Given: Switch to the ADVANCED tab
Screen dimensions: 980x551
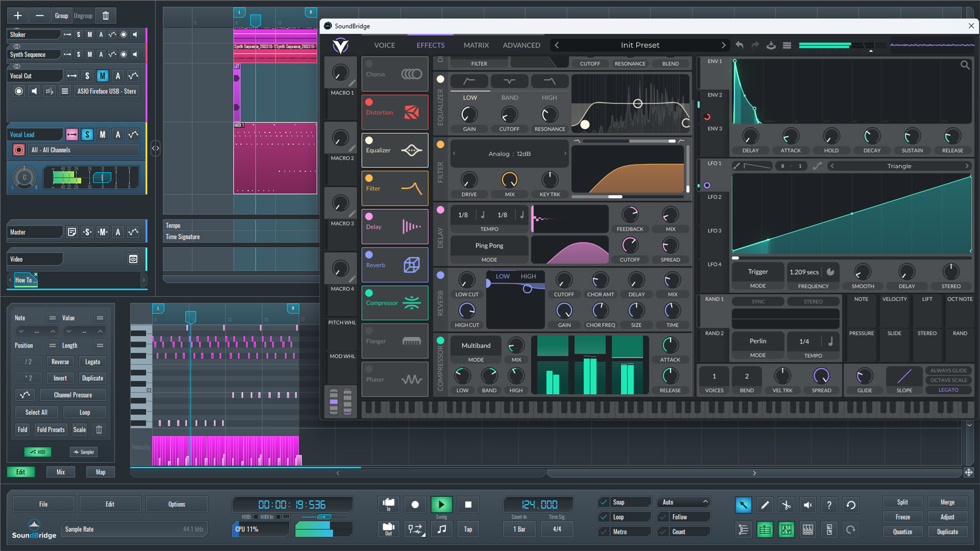Looking at the screenshot, I should (x=521, y=45).
